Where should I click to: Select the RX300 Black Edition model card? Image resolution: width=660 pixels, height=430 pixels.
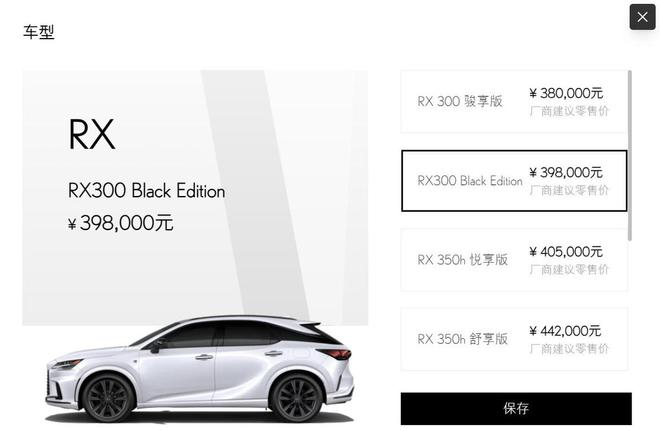click(514, 181)
